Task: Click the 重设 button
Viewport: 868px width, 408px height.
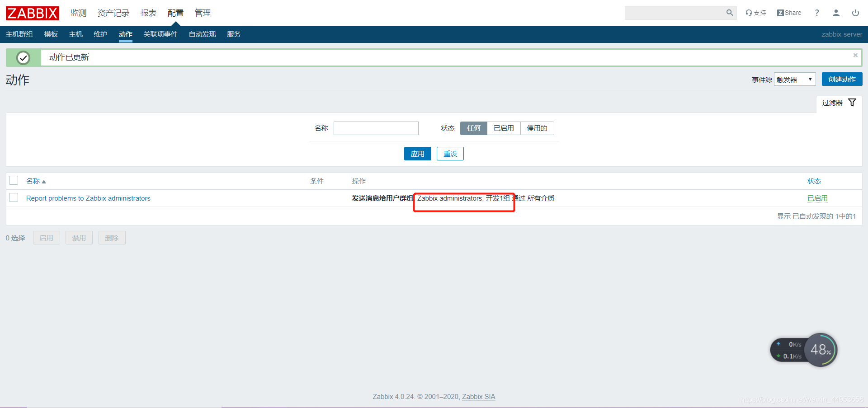Action: point(450,154)
